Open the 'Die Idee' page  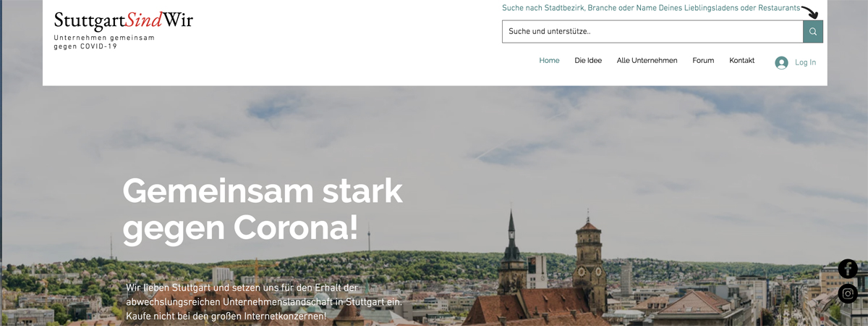pos(588,60)
